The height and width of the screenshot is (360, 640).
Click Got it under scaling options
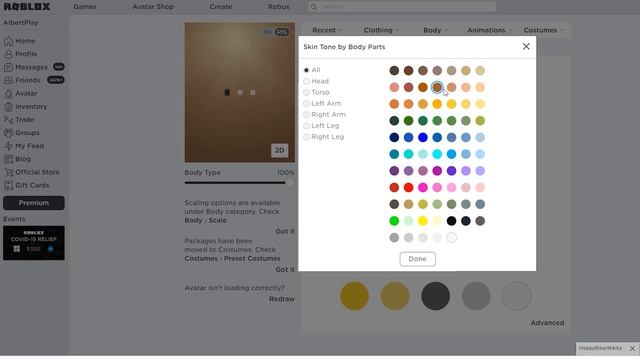click(x=284, y=231)
